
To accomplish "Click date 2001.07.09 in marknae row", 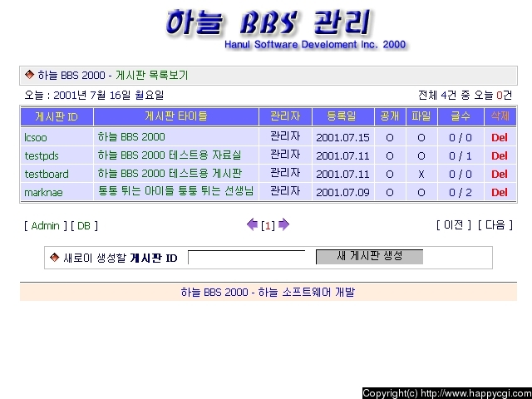I will click(342, 193).
